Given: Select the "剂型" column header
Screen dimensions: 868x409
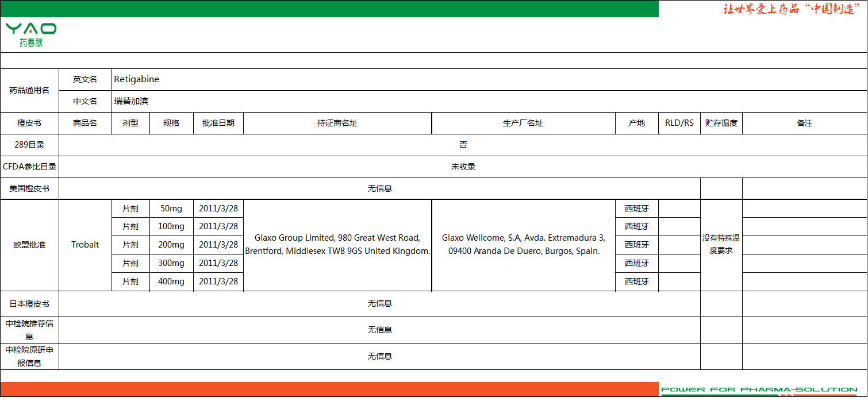Looking at the screenshot, I should tap(130, 123).
